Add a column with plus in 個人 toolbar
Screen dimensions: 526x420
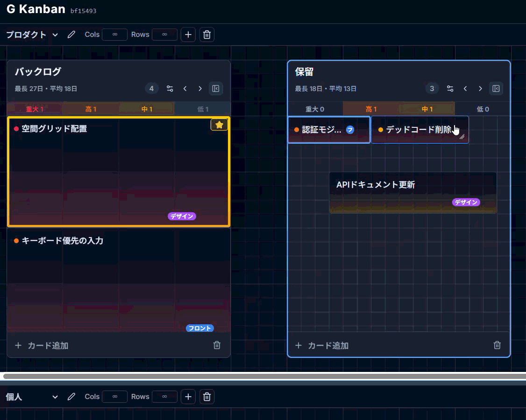188,397
